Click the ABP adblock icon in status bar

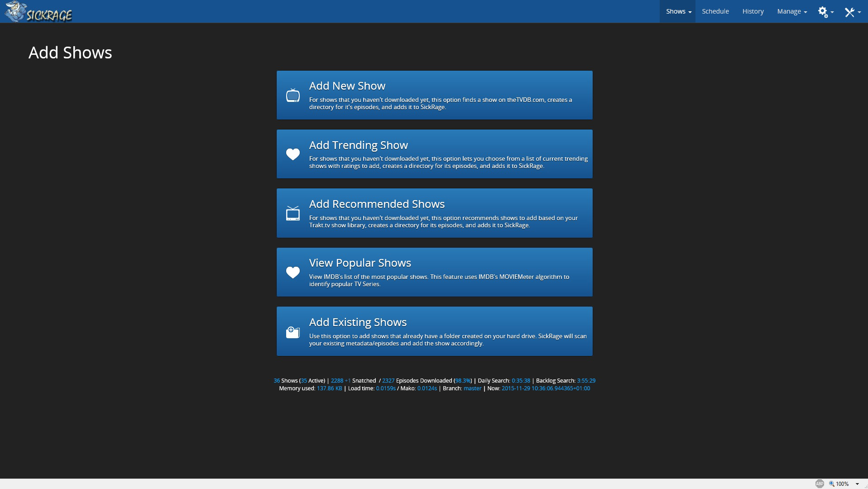click(x=820, y=484)
